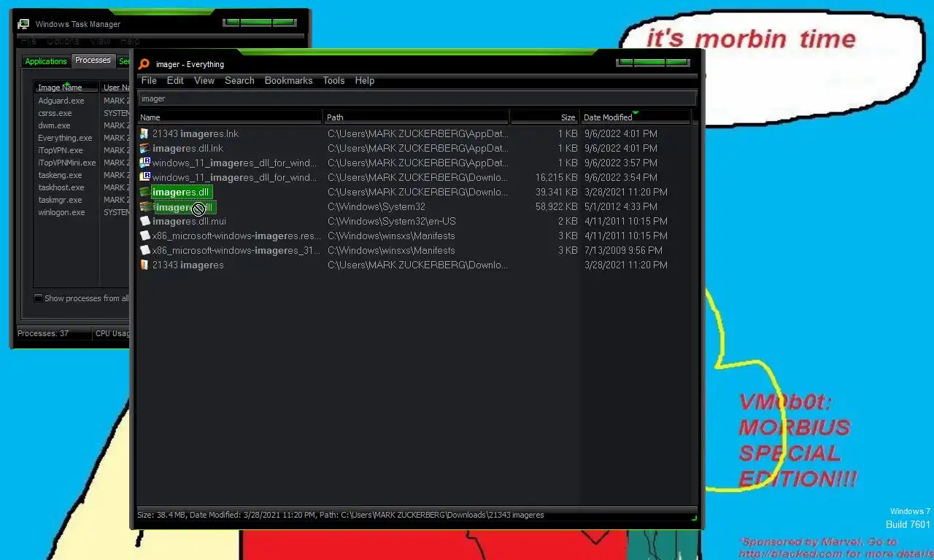The width and height of the screenshot is (934, 560).
Task: Select highlighted imageres.dll in Downloads row
Action: [x=182, y=192]
